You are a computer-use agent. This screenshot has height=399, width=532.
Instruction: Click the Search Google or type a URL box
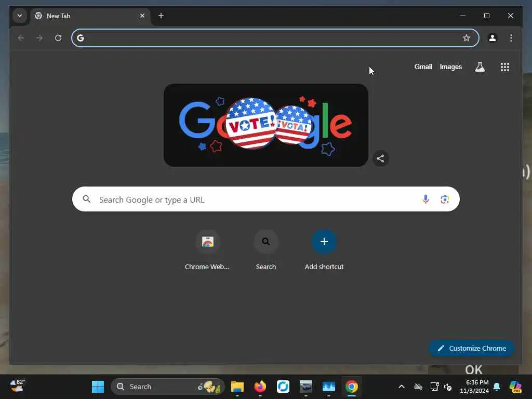tap(265, 199)
